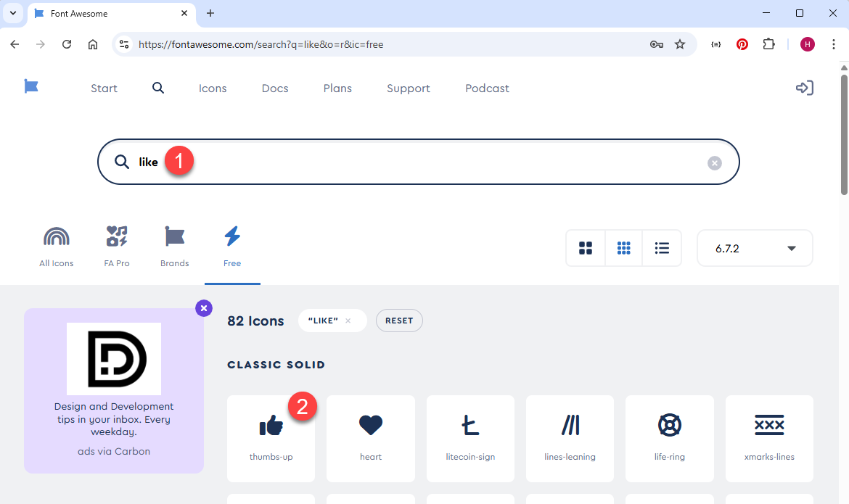Switch to roomy grid view
849x504 pixels.
click(x=586, y=248)
